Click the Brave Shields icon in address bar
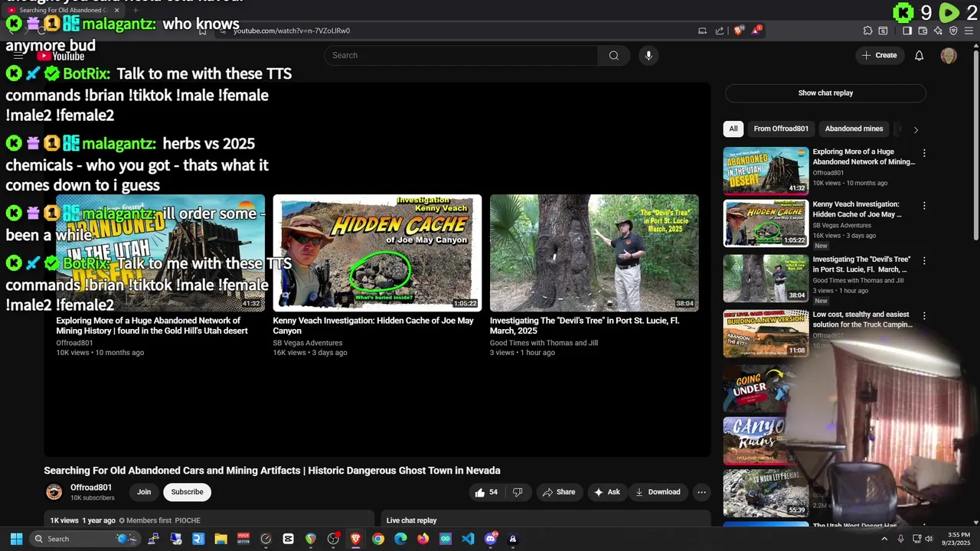Viewport: 980px width, 551px height. pyautogui.click(x=739, y=31)
